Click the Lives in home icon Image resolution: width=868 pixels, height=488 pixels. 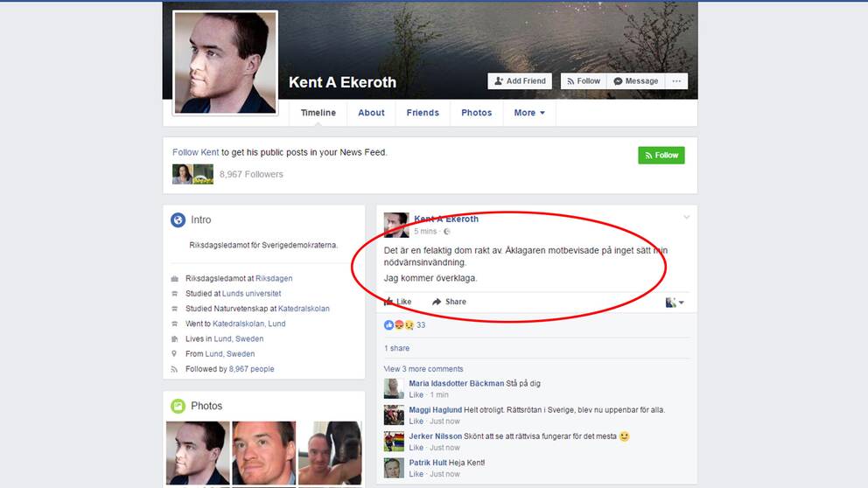(x=174, y=338)
